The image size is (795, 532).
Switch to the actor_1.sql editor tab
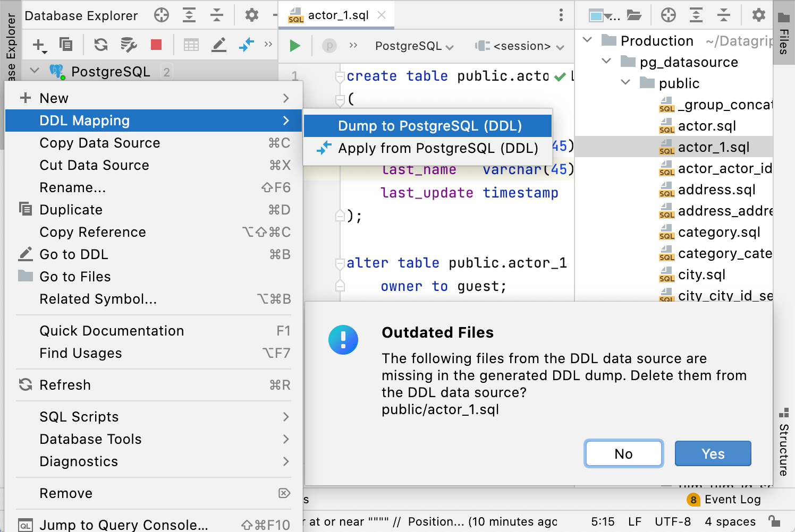click(x=339, y=15)
